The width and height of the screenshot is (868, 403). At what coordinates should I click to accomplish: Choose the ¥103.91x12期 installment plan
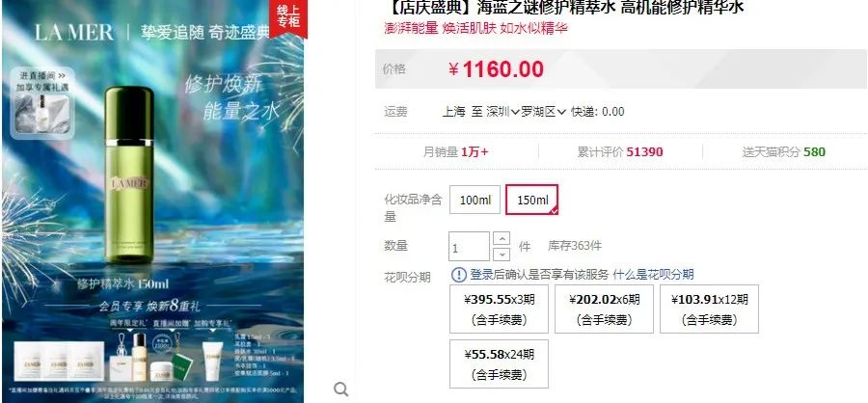[709, 309]
